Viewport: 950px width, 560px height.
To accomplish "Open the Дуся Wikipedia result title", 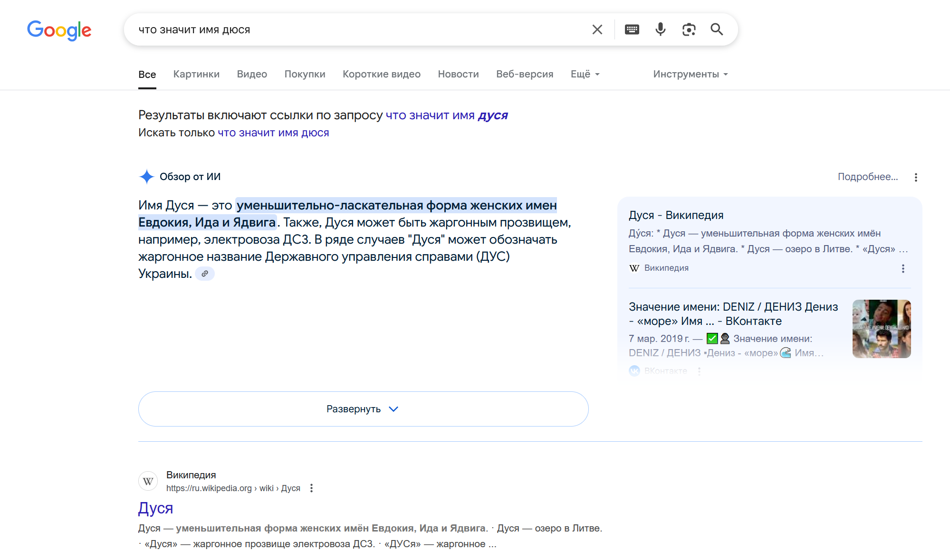I will pyautogui.click(x=155, y=508).
